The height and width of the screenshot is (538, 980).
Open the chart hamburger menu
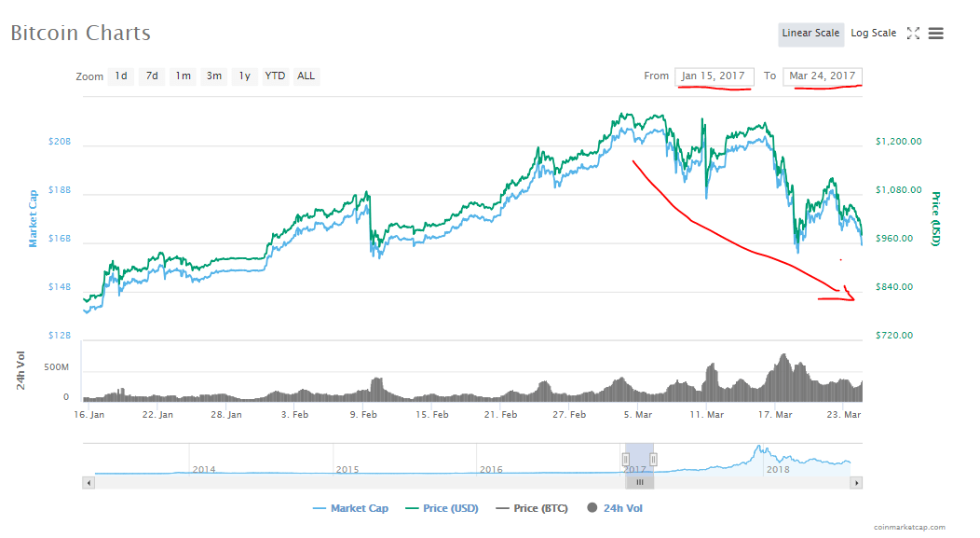(x=935, y=33)
